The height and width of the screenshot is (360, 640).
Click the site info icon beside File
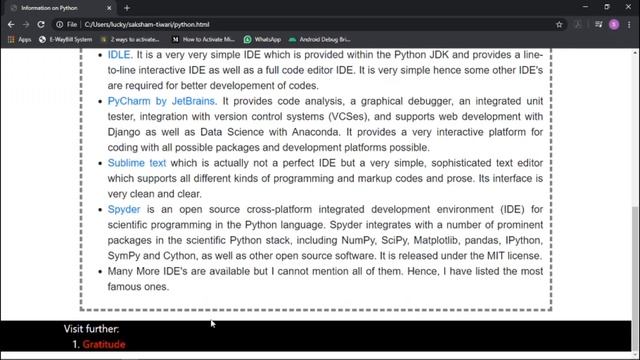point(60,24)
